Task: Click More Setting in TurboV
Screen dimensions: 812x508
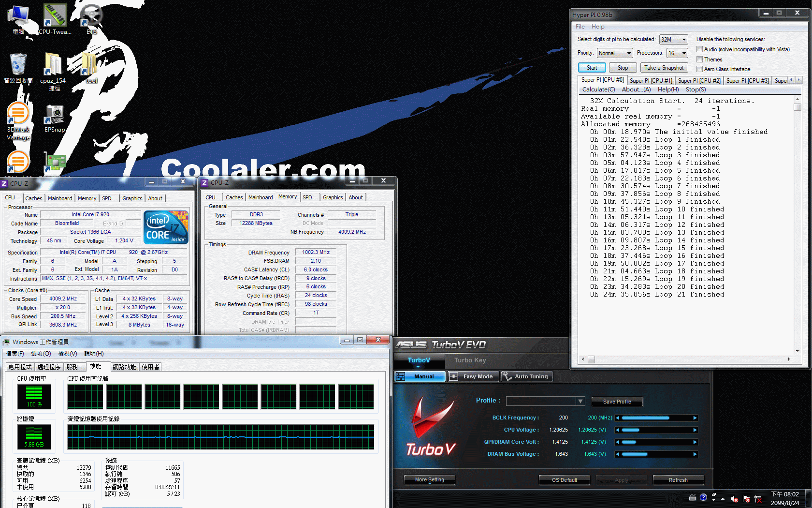Action: point(429,480)
